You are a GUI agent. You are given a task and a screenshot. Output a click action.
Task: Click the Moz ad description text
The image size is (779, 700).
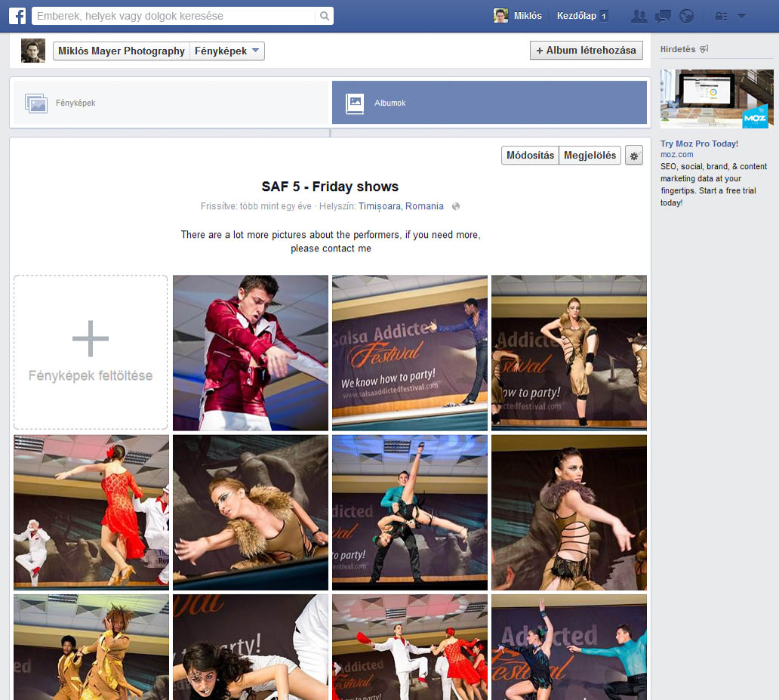click(x=713, y=184)
